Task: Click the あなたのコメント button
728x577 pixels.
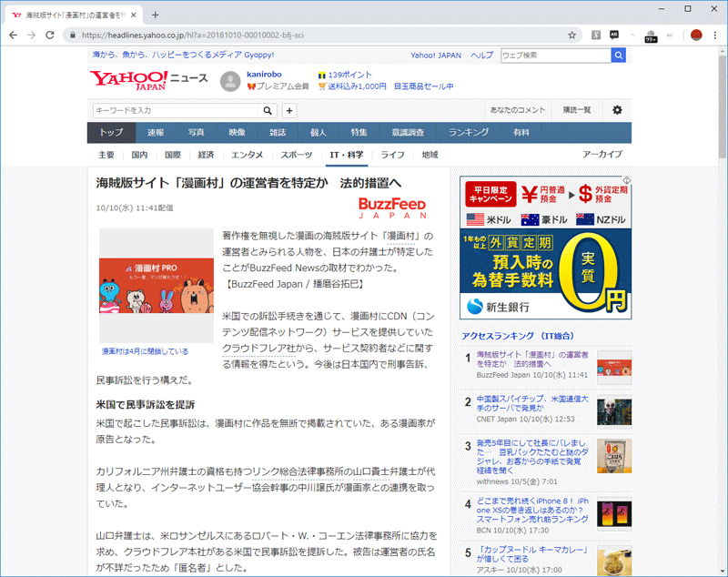Action: pyautogui.click(x=518, y=110)
